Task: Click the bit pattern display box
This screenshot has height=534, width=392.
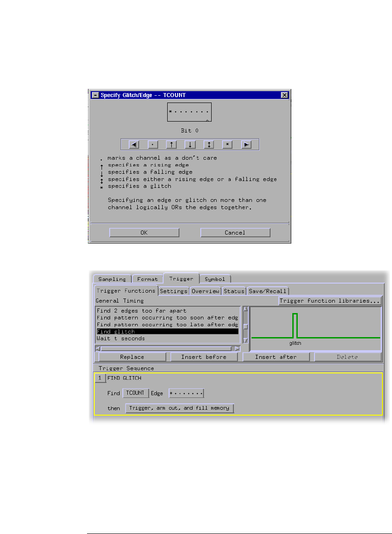Action: 189,112
